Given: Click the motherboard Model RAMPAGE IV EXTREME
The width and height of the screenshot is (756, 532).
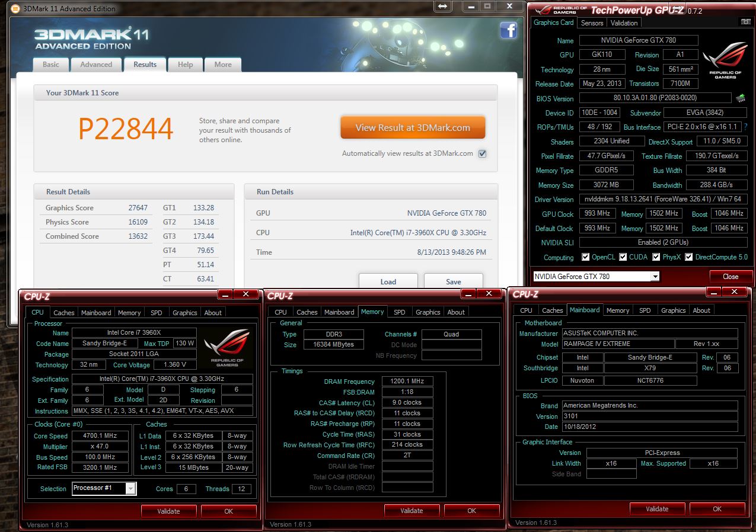Looking at the screenshot, I should tap(617, 344).
